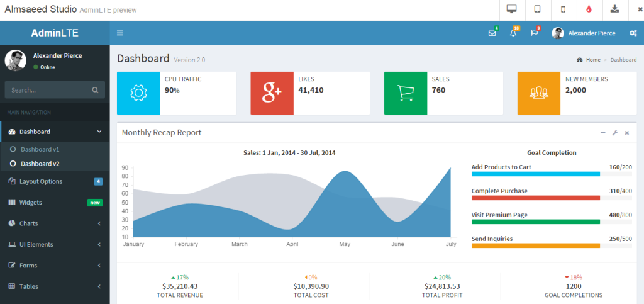Collapse the Monthly Recap Report box
The width and height of the screenshot is (644, 304).
pyautogui.click(x=603, y=133)
